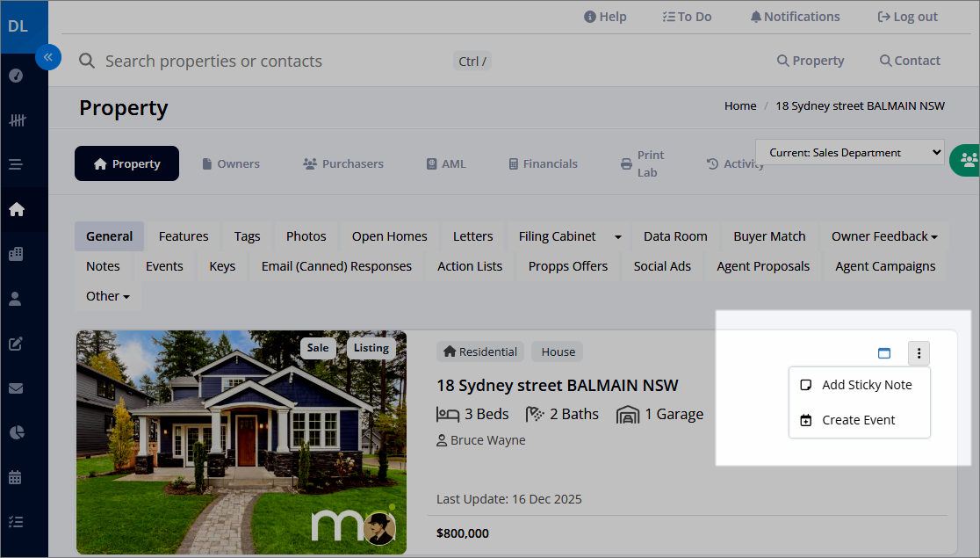Open the Agent Campaigns sub-tab

886,266
